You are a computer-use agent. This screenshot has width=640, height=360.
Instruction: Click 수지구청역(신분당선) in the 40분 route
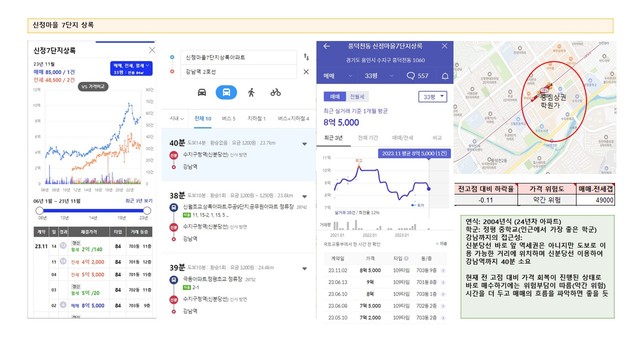point(205,155)
